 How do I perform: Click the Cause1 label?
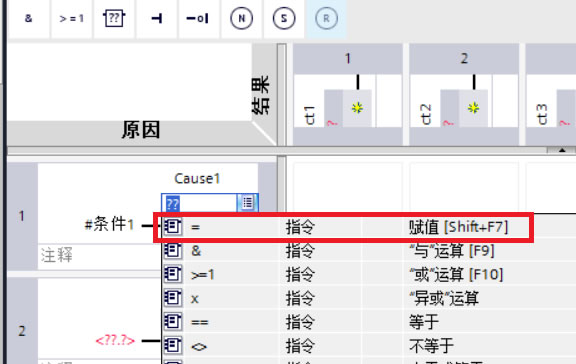[x=197, y=179]
